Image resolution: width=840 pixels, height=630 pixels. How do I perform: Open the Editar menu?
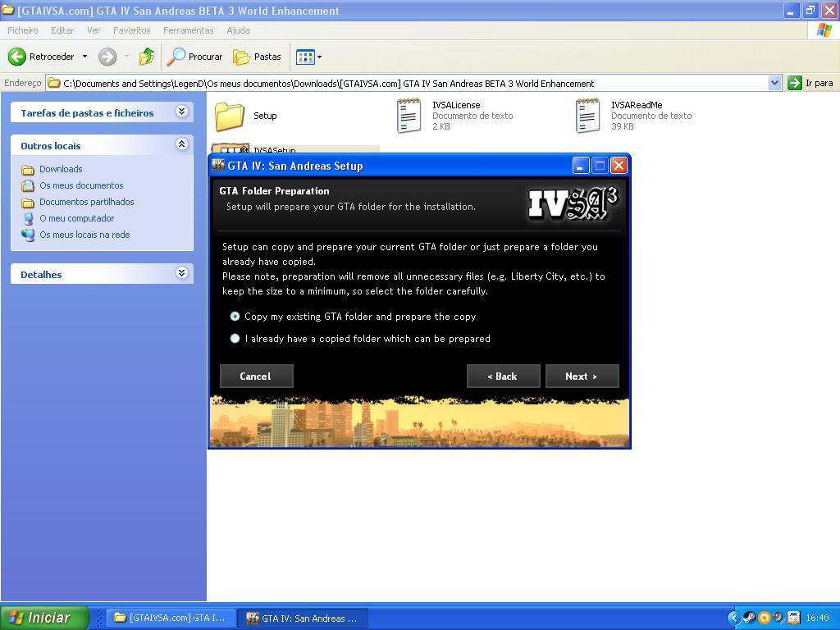[62, 30]
